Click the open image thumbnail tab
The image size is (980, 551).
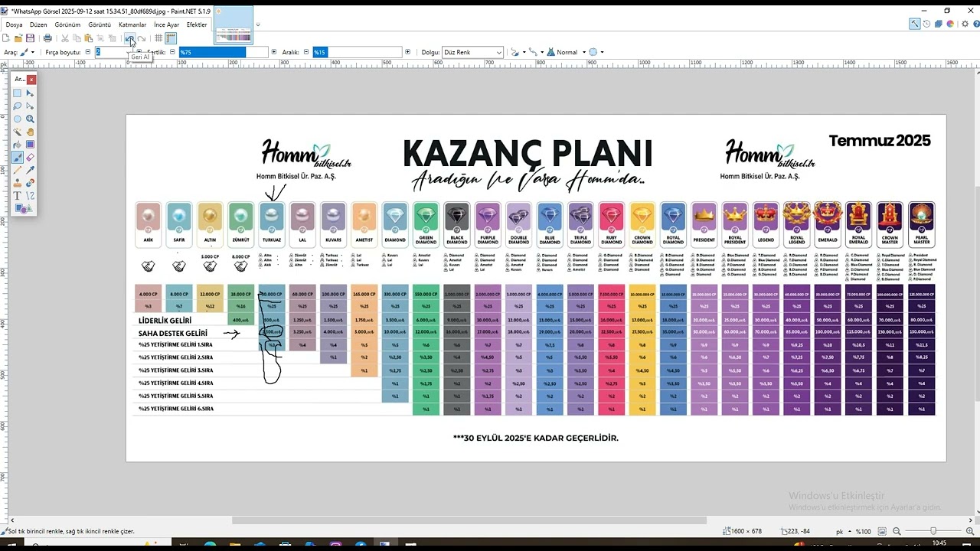pyautogui.click(x=234, y=24)
